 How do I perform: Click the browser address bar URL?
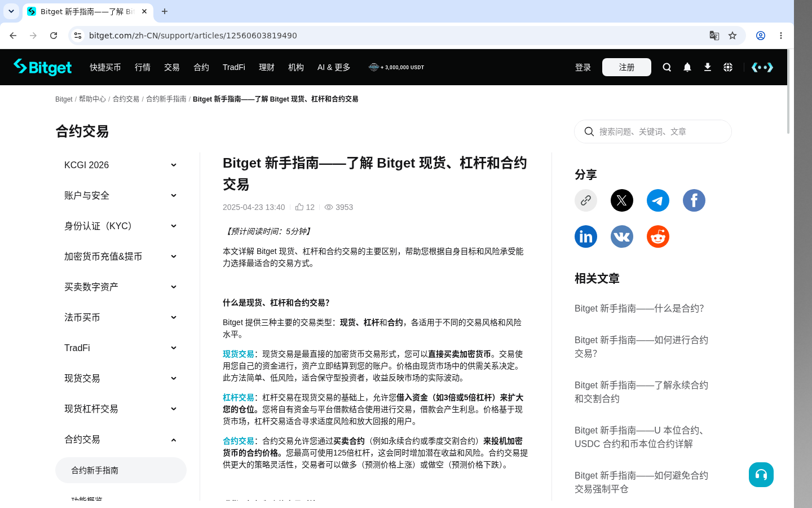(193, 36)
